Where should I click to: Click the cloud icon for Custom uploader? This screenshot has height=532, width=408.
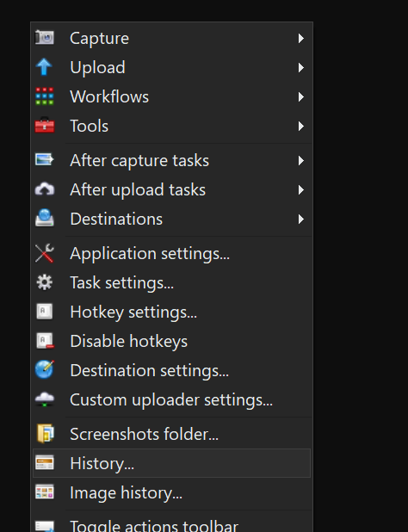[x=45, y=399]
